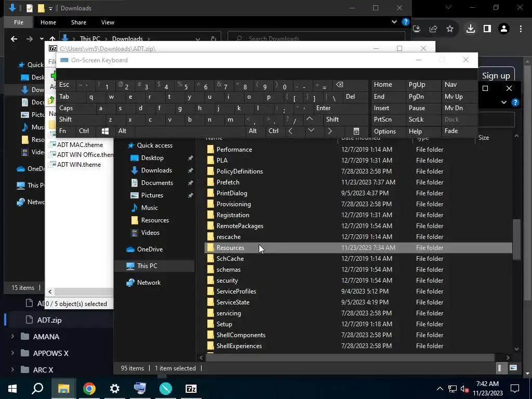
Task: Select ADT.zip file in background list
Action: click(49, 320)
